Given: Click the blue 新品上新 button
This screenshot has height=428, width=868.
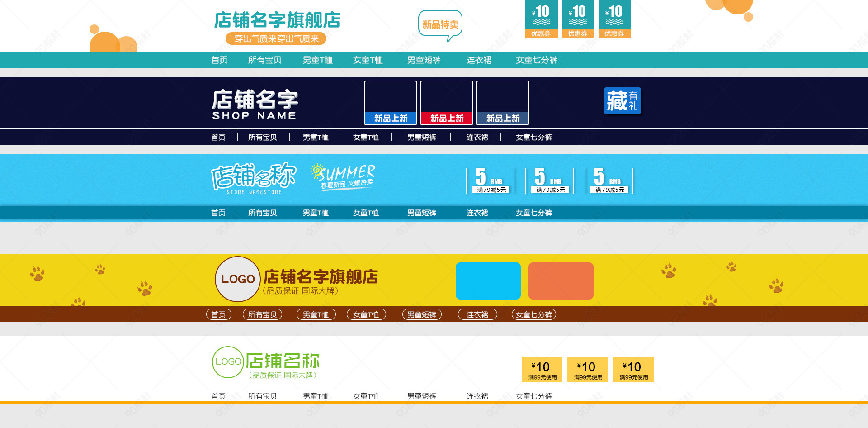Looking at the screenshot, I should 390,118.
